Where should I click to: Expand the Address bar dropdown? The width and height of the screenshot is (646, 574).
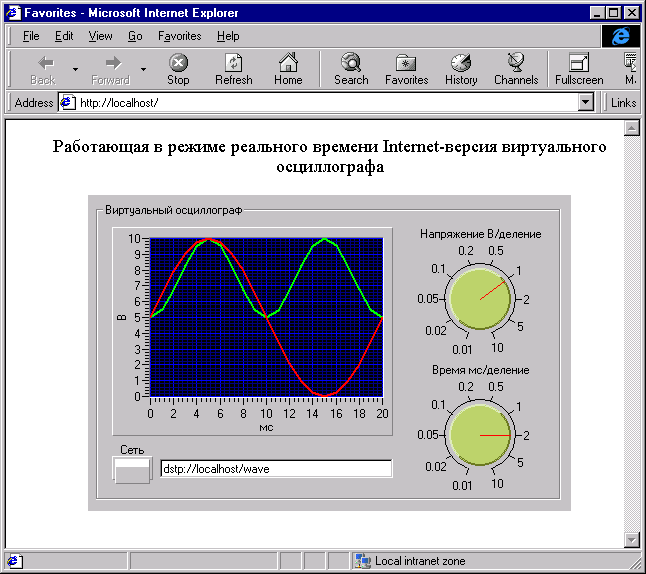coord(586,103)
